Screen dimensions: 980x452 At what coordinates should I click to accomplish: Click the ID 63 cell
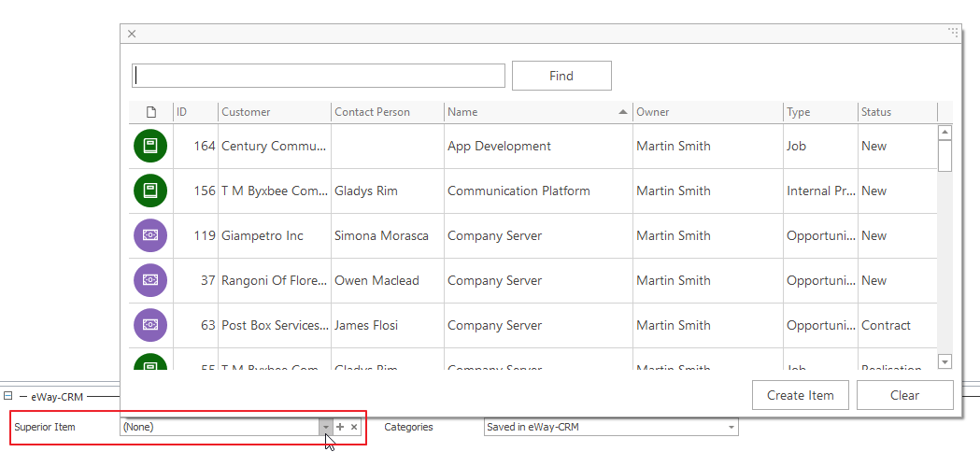tap(195, 325)
